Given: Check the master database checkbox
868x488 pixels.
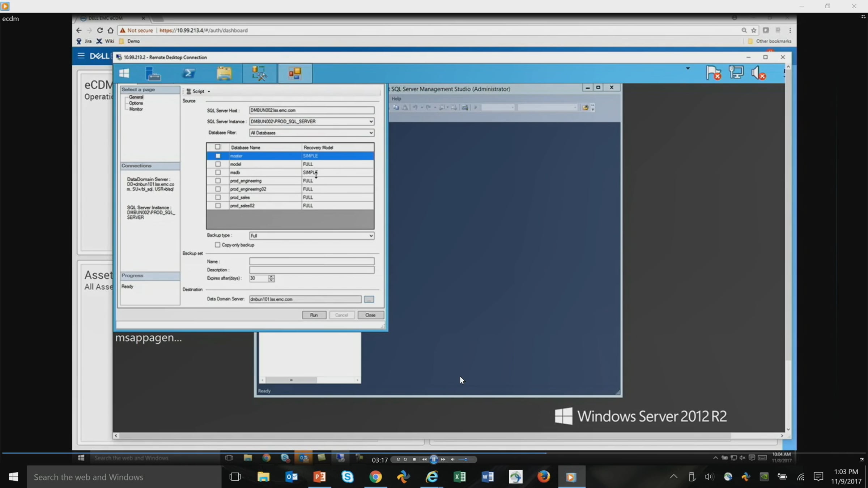Looking at the screenshot, I should click(218, 156).
